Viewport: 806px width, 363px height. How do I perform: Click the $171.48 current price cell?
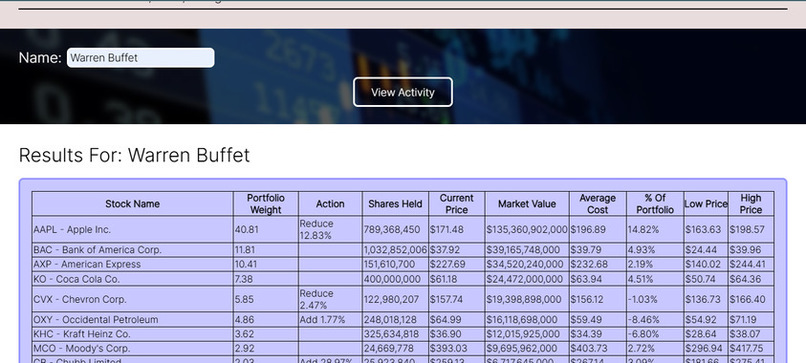456,229
